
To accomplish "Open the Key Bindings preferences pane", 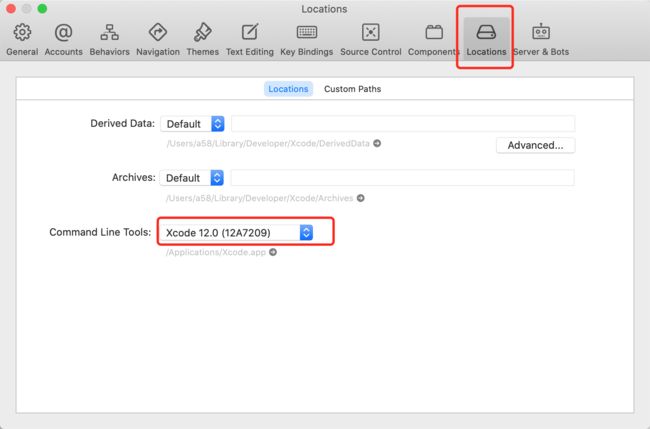I will tap(306, 40).
